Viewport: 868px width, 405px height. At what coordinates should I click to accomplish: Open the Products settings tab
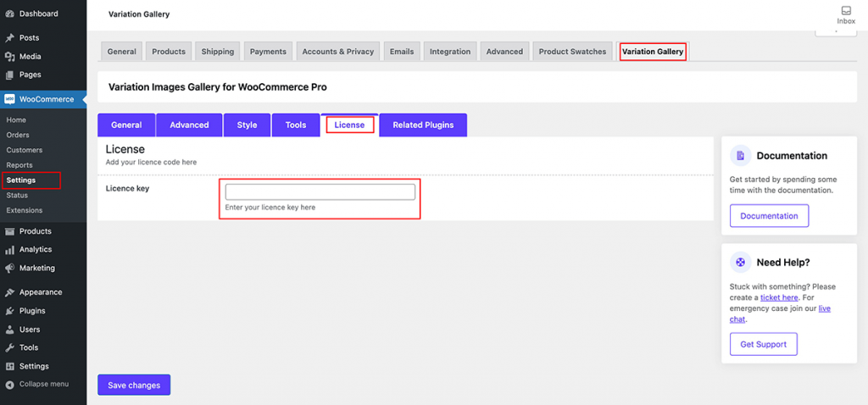click(169, 52)
